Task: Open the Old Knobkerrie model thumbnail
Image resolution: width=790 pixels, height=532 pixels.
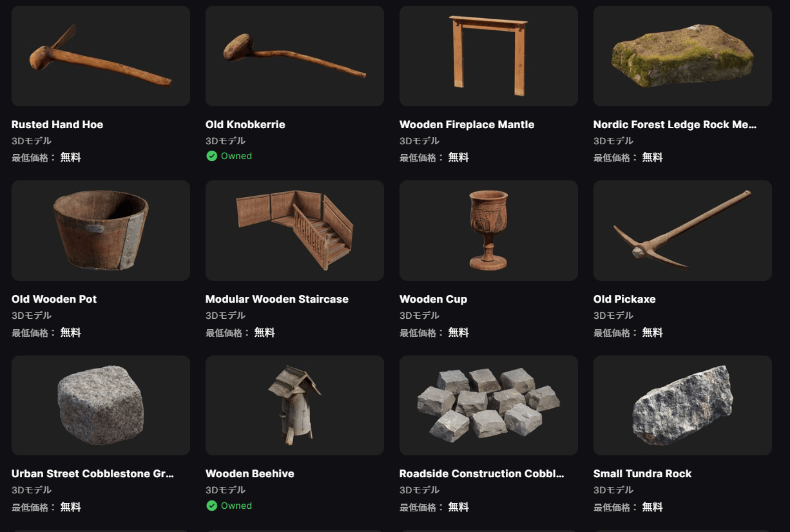Action: coord(294,56)
